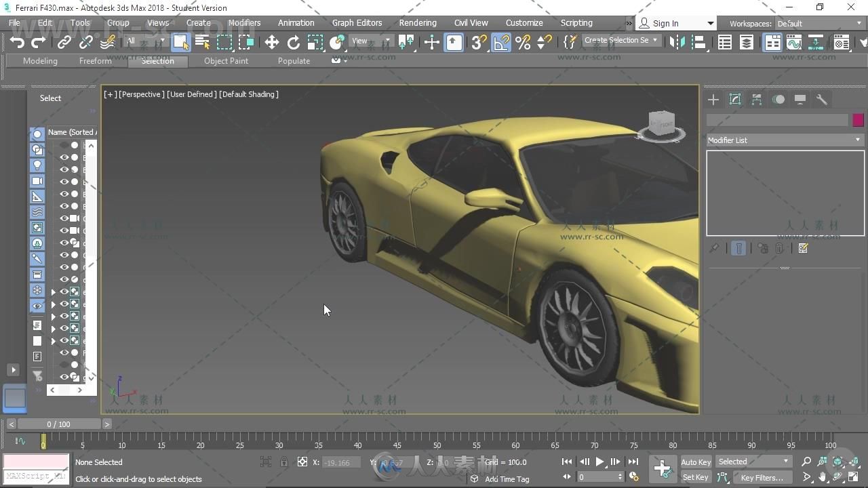Click the Align tool icon
Screen dimensions: 868x488
[x=698, y=43]
